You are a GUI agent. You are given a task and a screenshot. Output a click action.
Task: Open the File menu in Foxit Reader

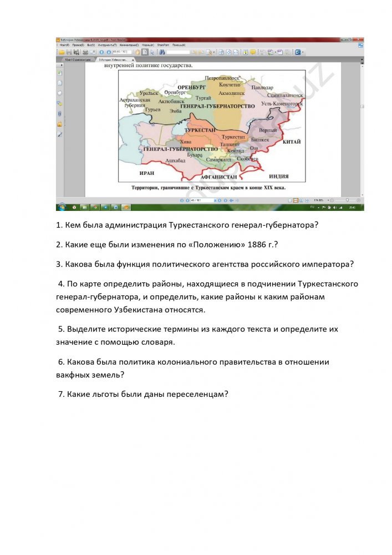[64, 46]
